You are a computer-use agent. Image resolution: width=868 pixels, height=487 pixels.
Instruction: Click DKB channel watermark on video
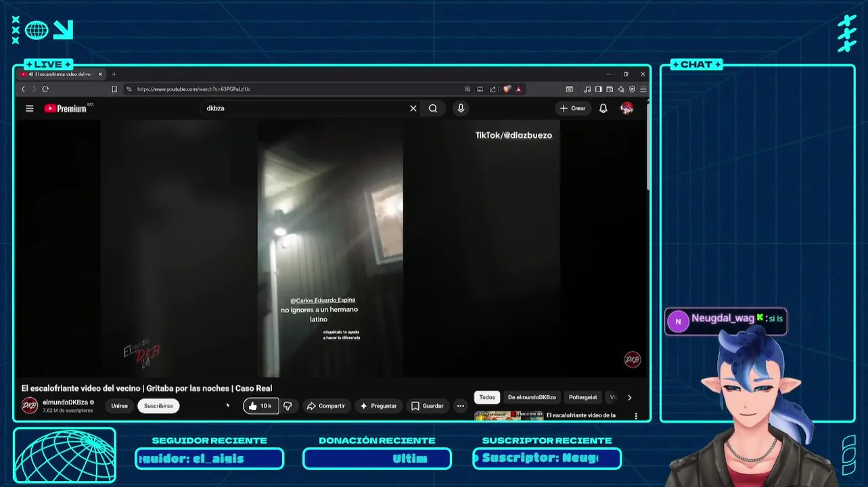point(632,360)
